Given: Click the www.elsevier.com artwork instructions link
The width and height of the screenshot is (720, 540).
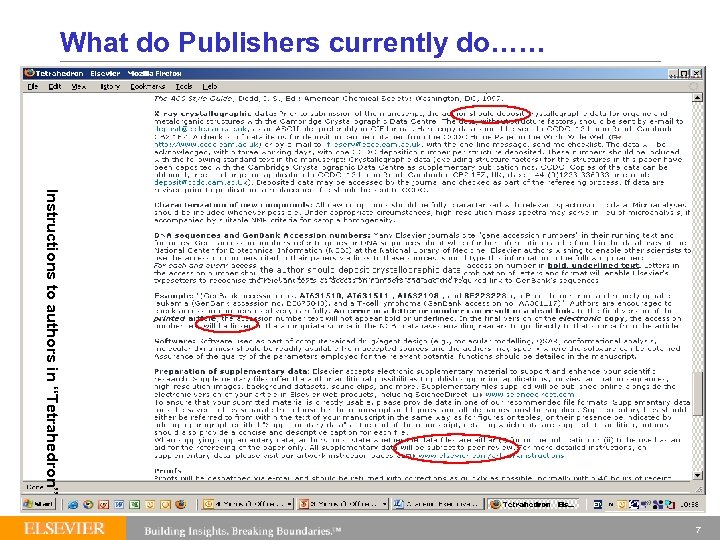Looking at the screenshot, I should click(490, 455).
